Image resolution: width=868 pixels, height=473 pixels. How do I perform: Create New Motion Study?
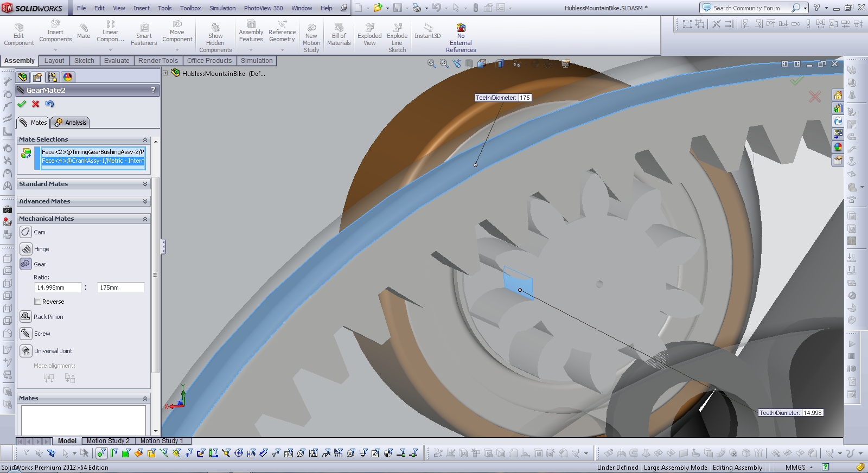311,38
